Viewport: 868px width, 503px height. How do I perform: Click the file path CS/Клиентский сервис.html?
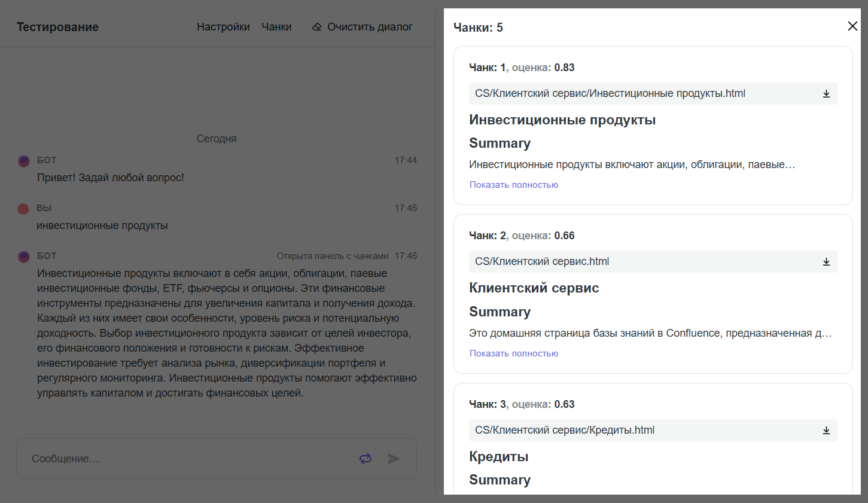click(x=542, y=261)
